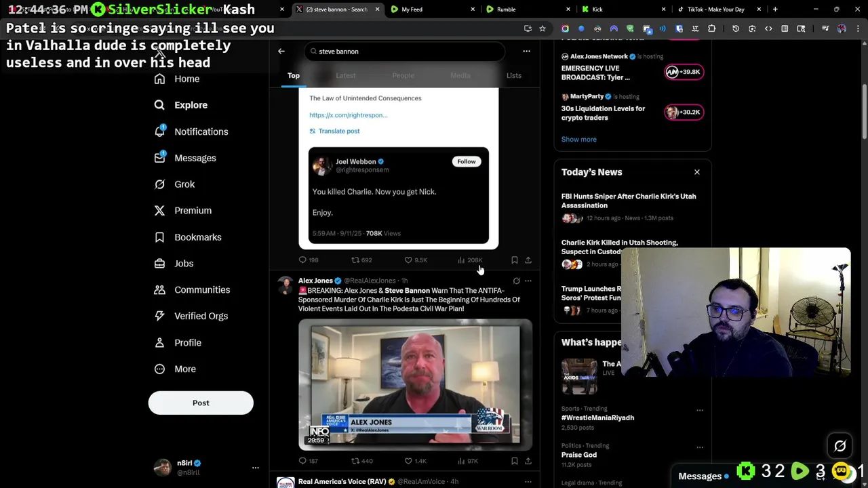Switch to the Latest search tab
868x488 pixels.
tap(346, 75)
